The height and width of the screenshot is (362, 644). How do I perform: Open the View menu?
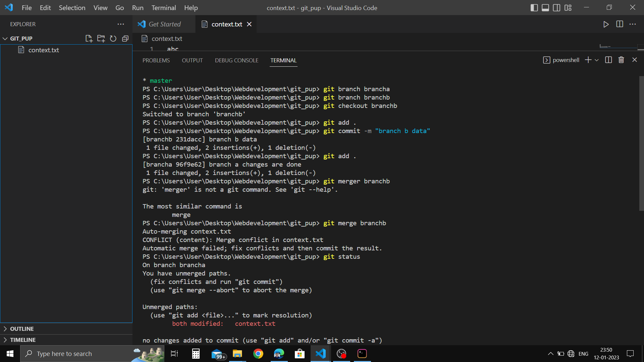(x=100, y=8)
